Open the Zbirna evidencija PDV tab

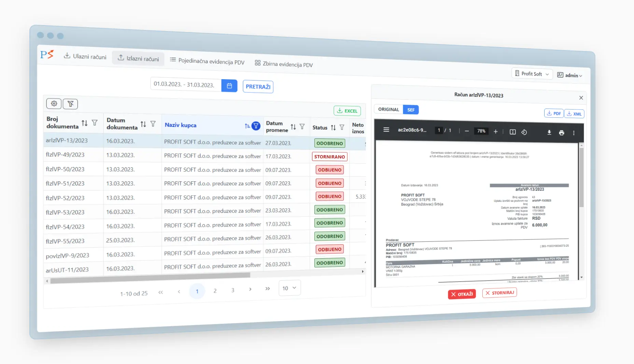coord(284,64)
